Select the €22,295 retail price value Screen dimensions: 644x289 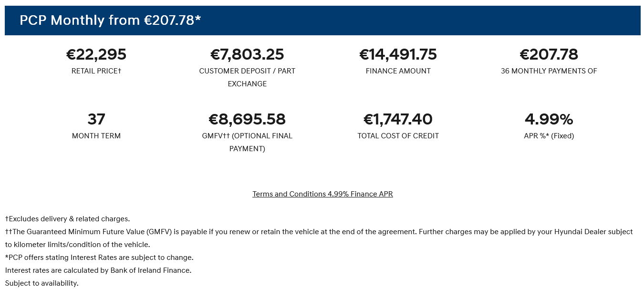point(96,54)
